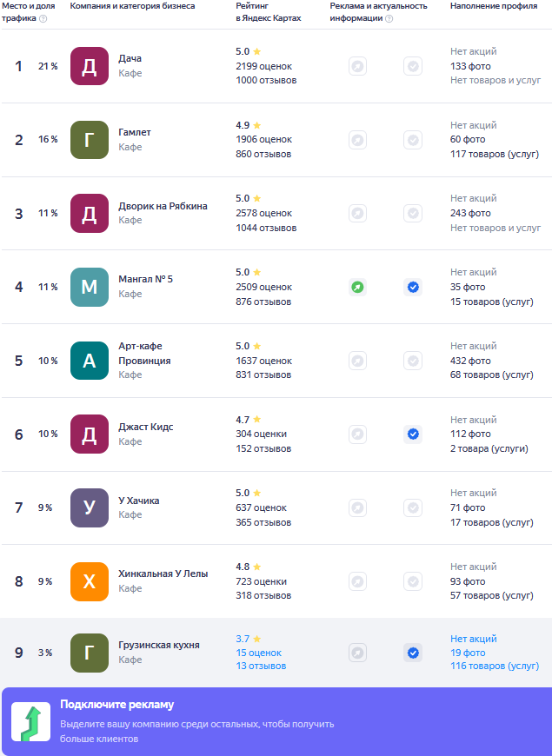
Task: Click the 304 оценки text
Action: [261, 434]
